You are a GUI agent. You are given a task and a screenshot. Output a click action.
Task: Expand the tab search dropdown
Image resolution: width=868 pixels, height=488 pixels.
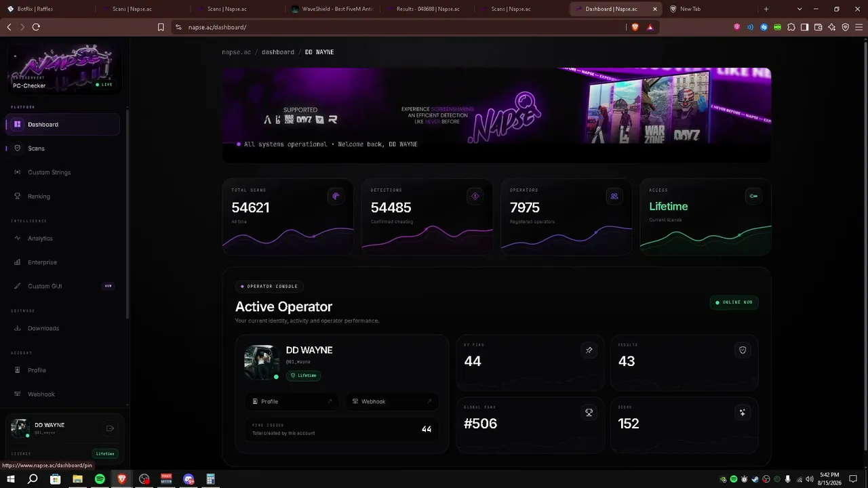point(800,9)
